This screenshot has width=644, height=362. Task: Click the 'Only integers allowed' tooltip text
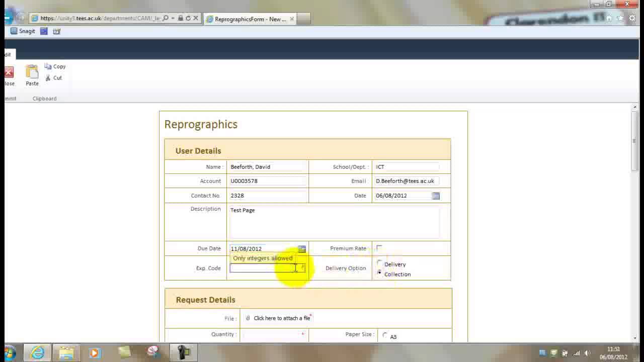(263, 258)
